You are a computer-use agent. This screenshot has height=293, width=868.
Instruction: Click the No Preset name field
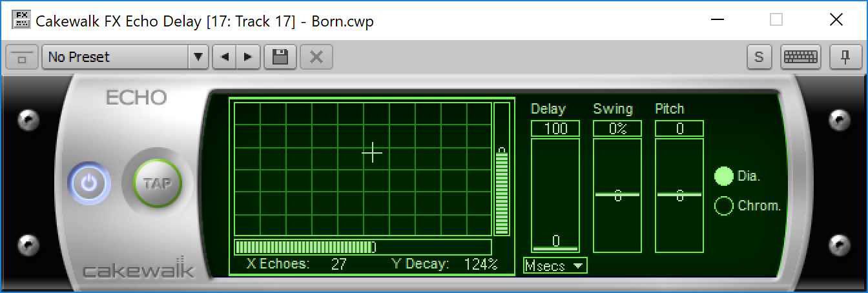[x=116, y=57]
